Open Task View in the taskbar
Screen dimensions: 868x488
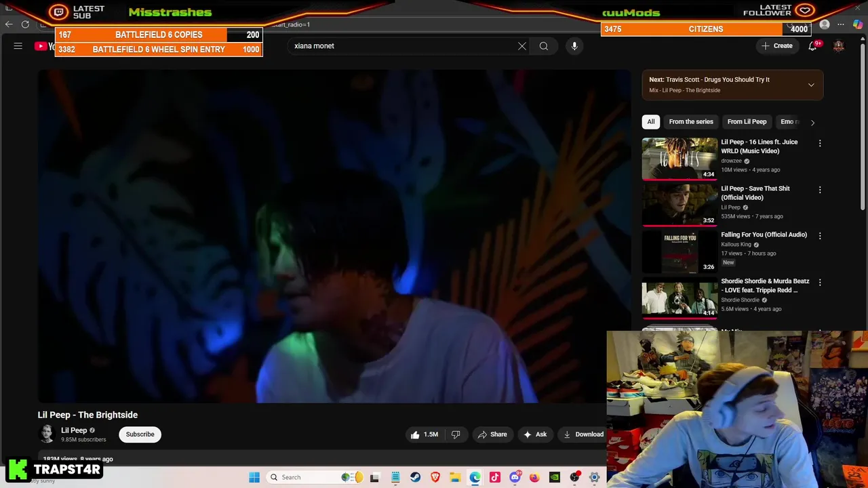[374, 477]
